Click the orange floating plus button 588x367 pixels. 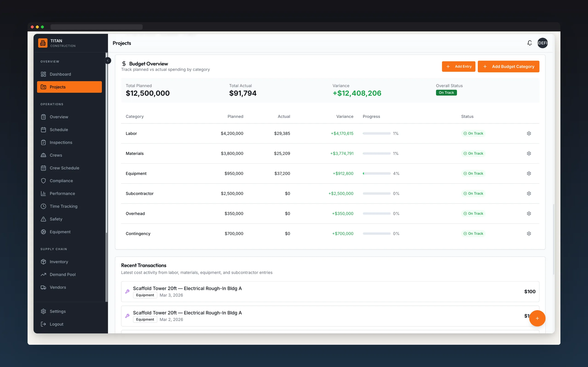pos(537,318)
